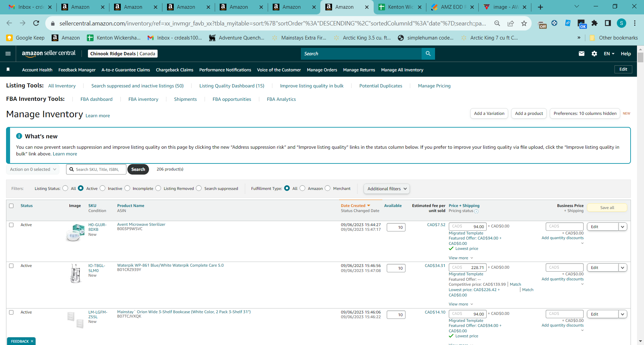Click the site lock icon in address bar

click(53, 23)
